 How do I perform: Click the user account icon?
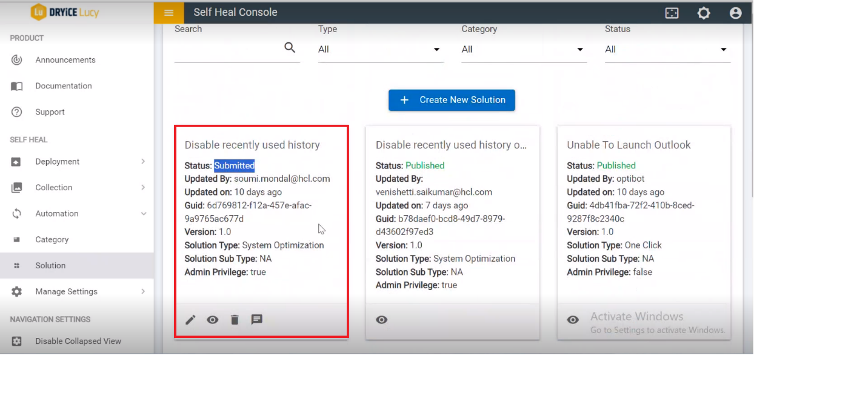tap(735, 12)
